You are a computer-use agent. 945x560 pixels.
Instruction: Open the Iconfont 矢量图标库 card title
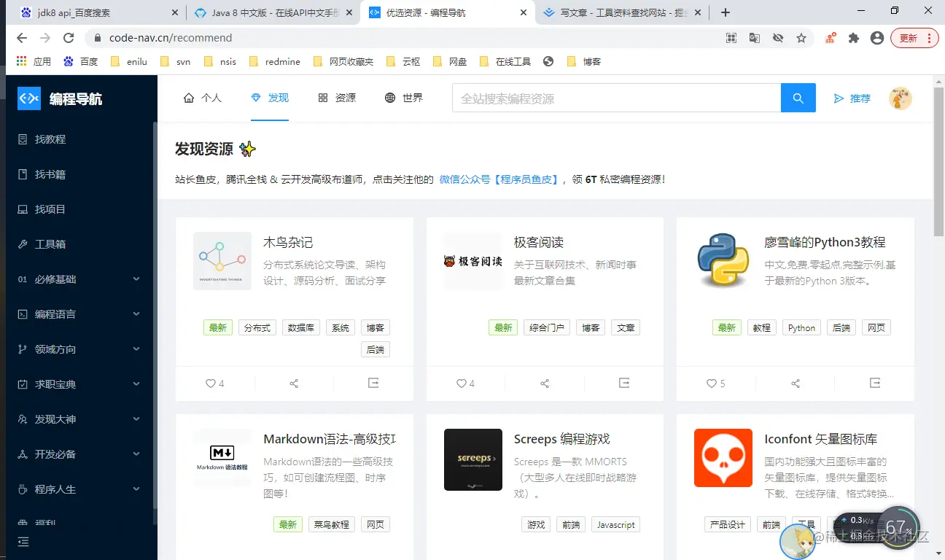[821, 439]
